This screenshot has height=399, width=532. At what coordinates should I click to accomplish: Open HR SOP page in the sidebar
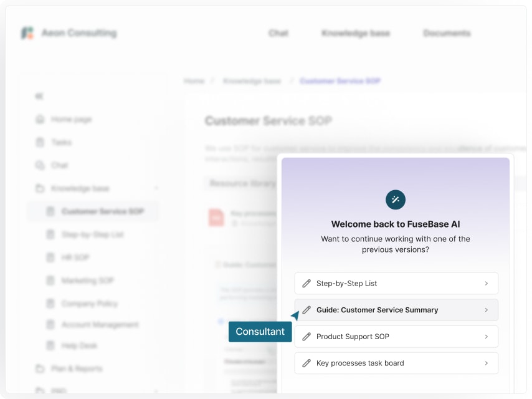(75, 257)
